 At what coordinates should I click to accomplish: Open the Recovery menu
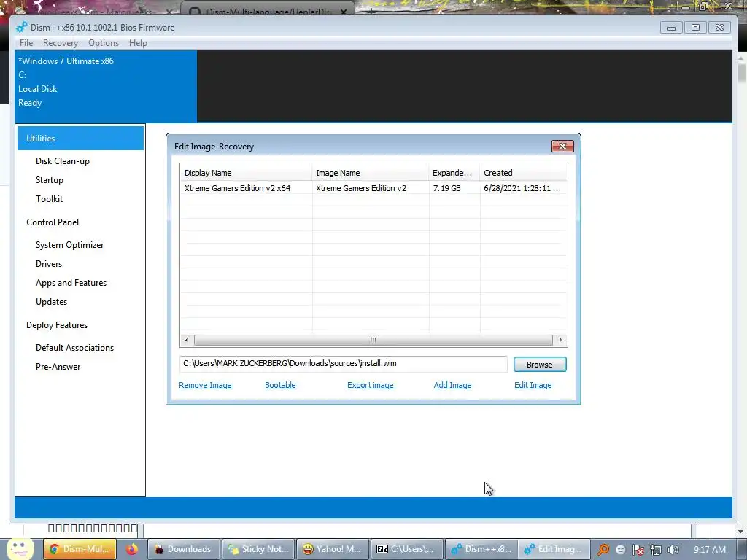60,43
